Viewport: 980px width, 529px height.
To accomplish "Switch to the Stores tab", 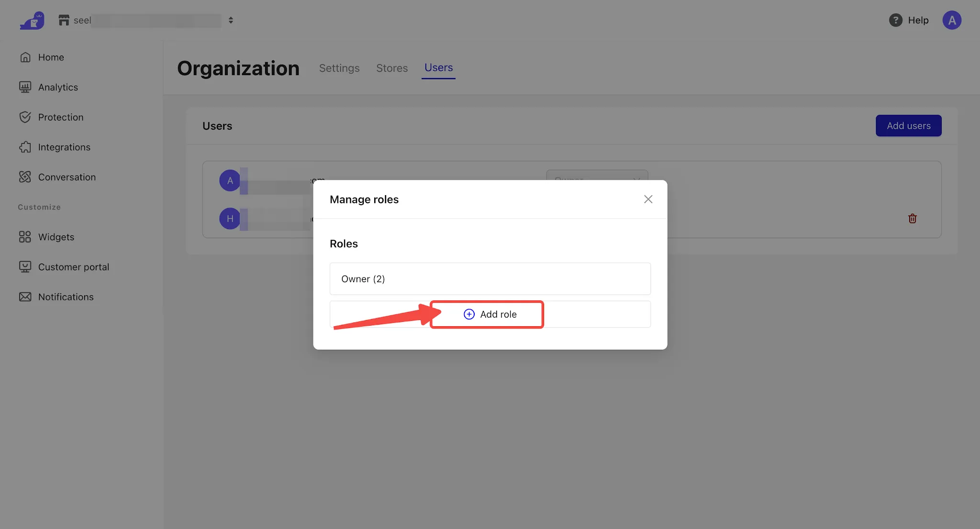I will pyautogui.click(x=392, y=68).
